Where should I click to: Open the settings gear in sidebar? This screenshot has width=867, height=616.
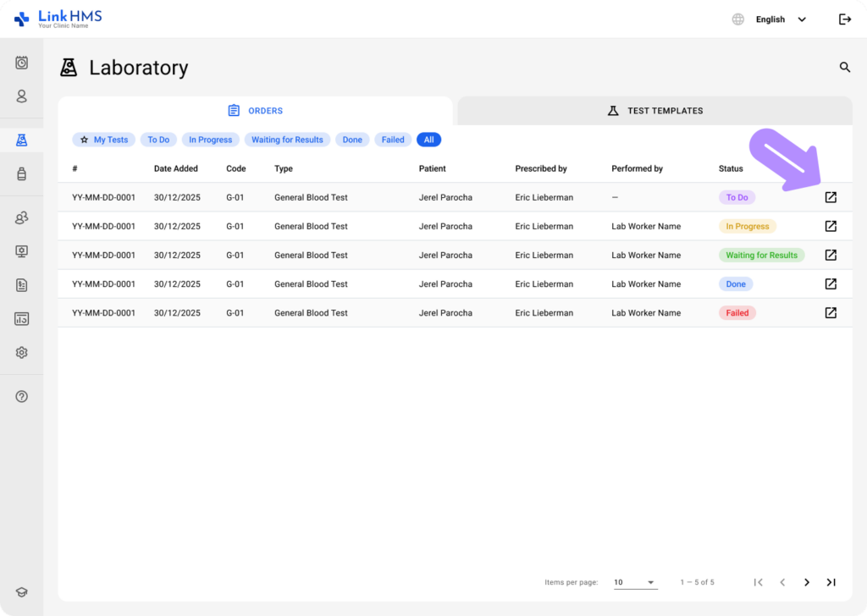(22, 353)
